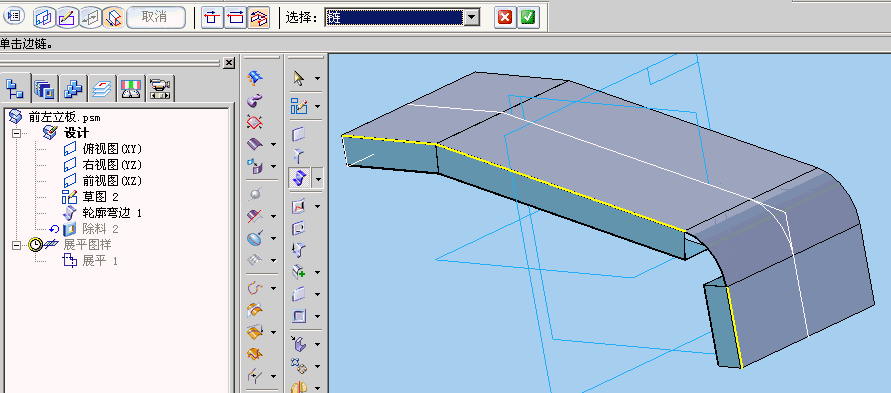Viewport: 891px width, 393px height.
Task: Select 轮廓弯边 1 feature
Action: coord(111,213)
